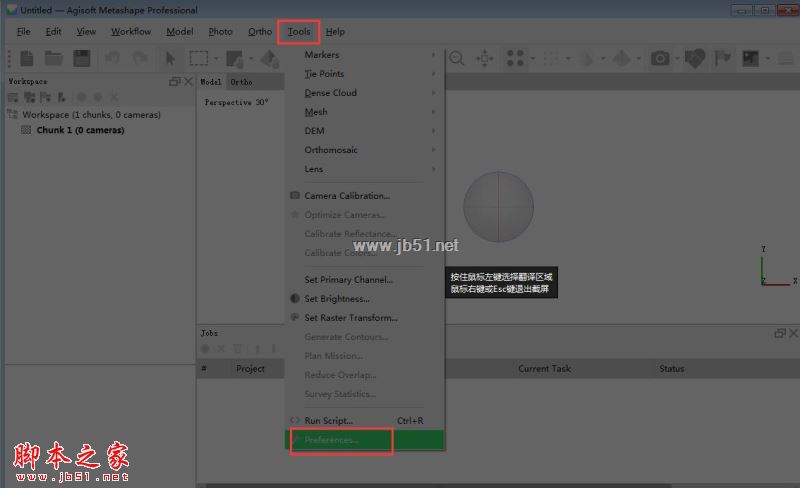The width and height of the screenshot is (800, 488).
Task: Switch to the Model view tab
Action: point(211,82)
